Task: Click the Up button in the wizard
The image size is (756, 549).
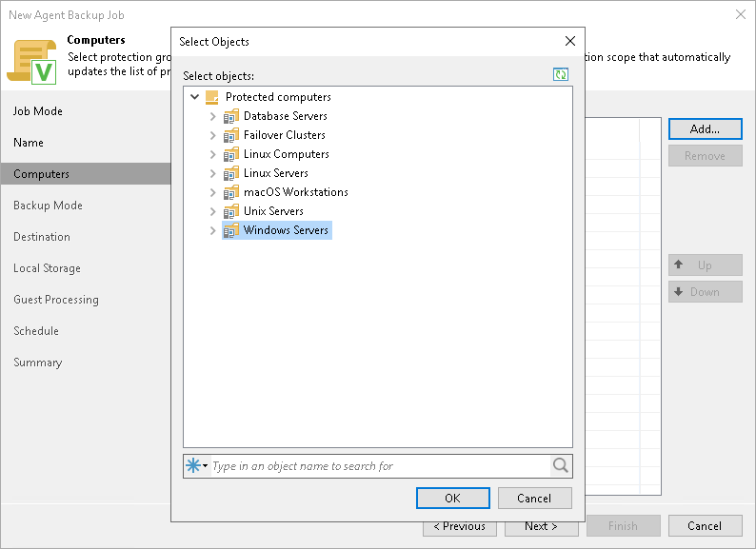Action: [x=705, y=265]
